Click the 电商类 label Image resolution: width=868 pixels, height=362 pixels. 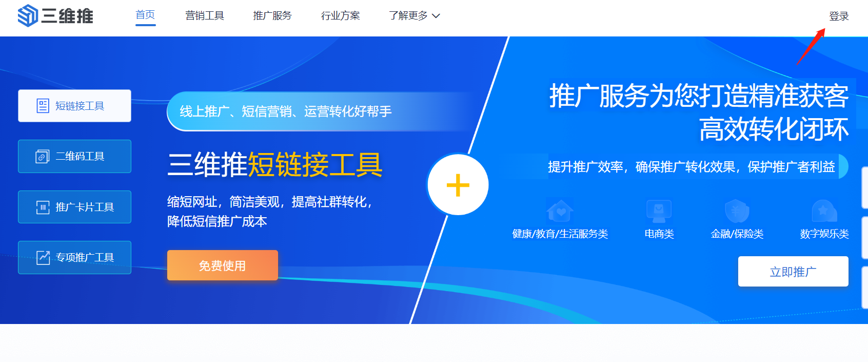659,234
